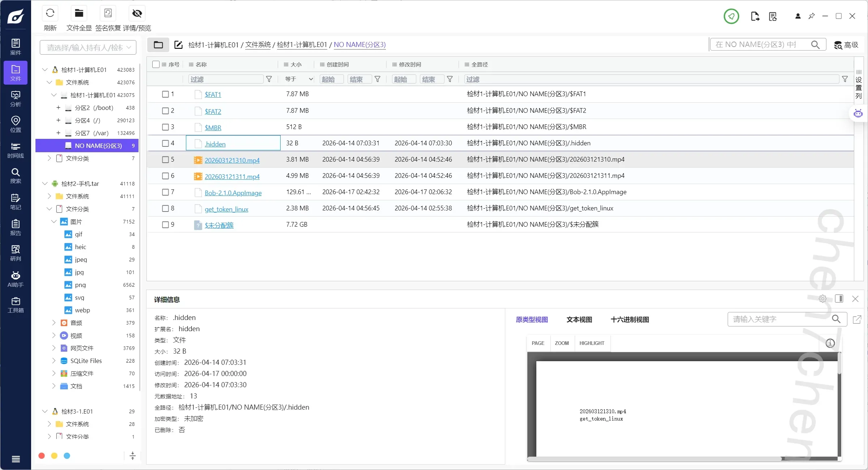This screenshot has height=470, width=868.
Task: Check the box for 202603121310.mp4 row
Action: click(x=165, y=160)
